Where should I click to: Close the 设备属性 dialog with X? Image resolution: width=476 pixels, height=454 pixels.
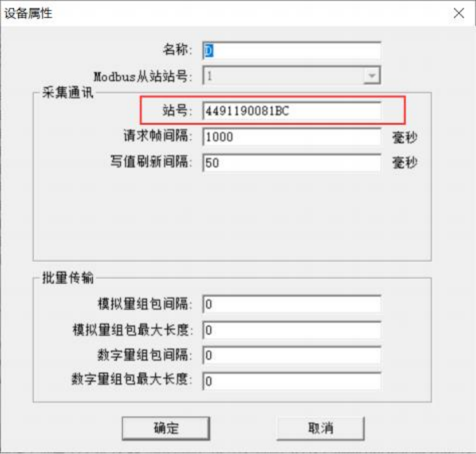(x=459, y=13)
